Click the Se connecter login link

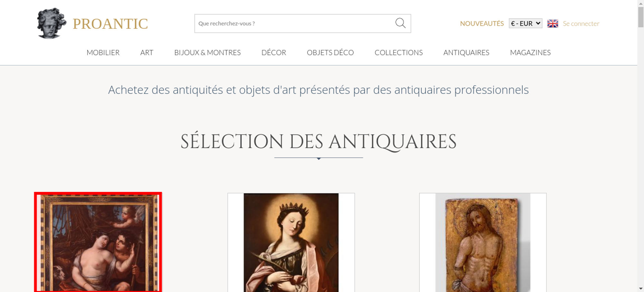coord(581,23)
